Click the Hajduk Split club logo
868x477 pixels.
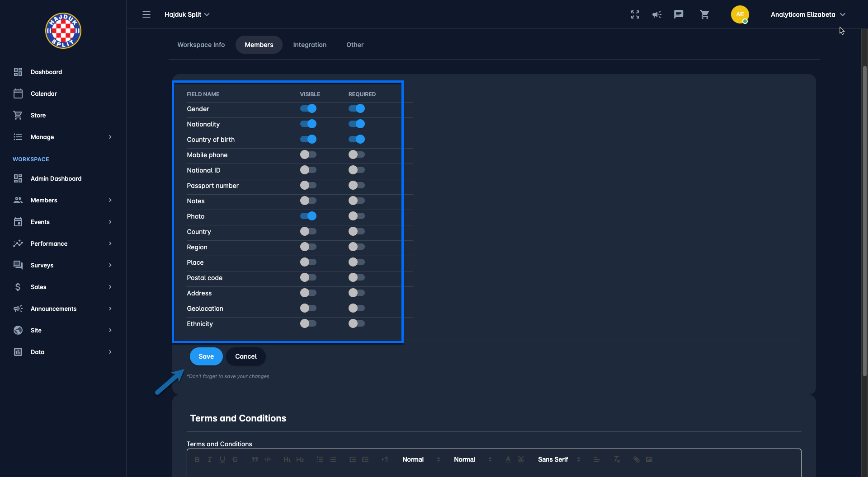[63, 31]
